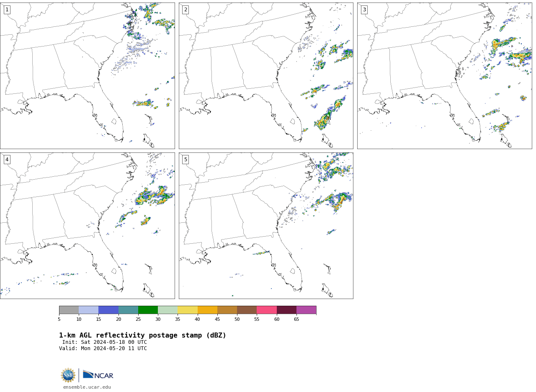Screen dimensions: 536x392
Task: Select the pale green 30-35 dBZ swatch
Action: point(168,310)
